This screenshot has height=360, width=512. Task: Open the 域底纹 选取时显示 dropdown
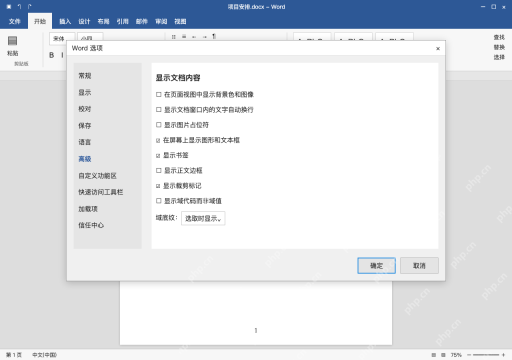point(203,219)
